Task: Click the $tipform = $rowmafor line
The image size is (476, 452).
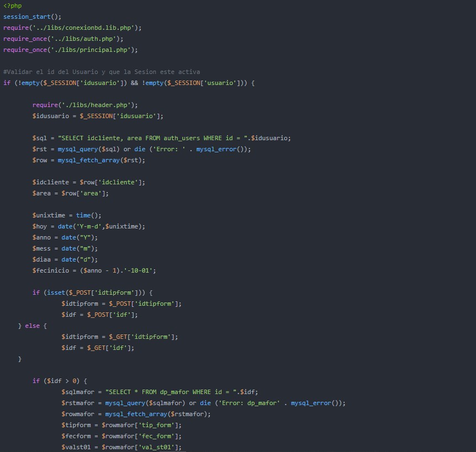Action: [x=121, y=426]
